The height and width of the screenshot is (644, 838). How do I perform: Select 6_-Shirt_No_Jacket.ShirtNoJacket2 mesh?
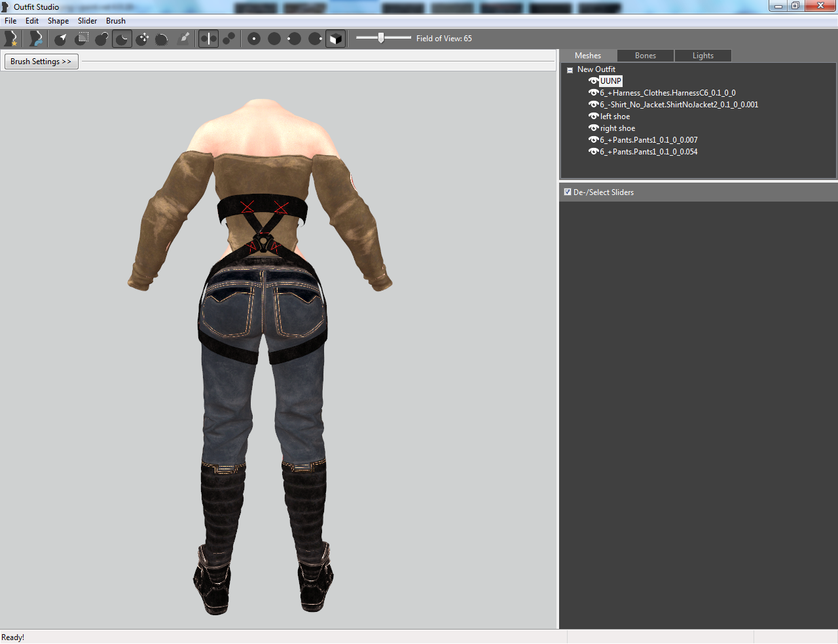(679, 105)
